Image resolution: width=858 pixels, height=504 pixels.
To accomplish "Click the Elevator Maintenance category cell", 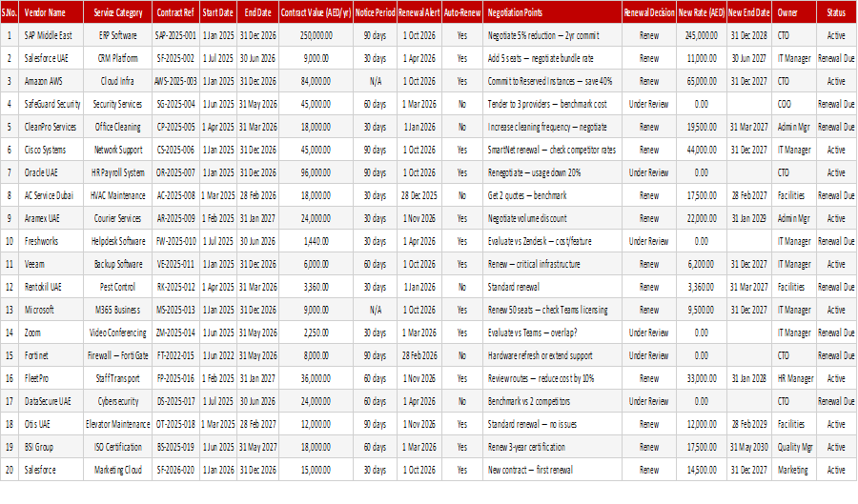I will tap(117, 424).
